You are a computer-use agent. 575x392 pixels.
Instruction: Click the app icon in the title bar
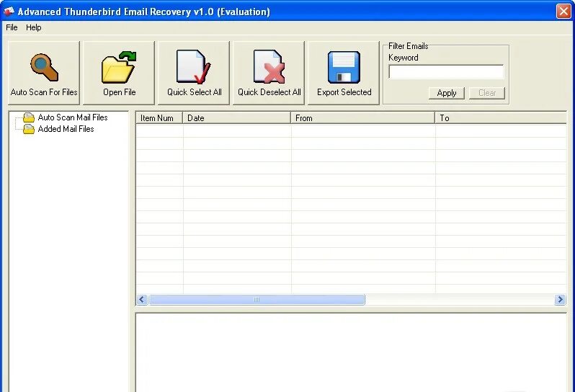[9, 12]
